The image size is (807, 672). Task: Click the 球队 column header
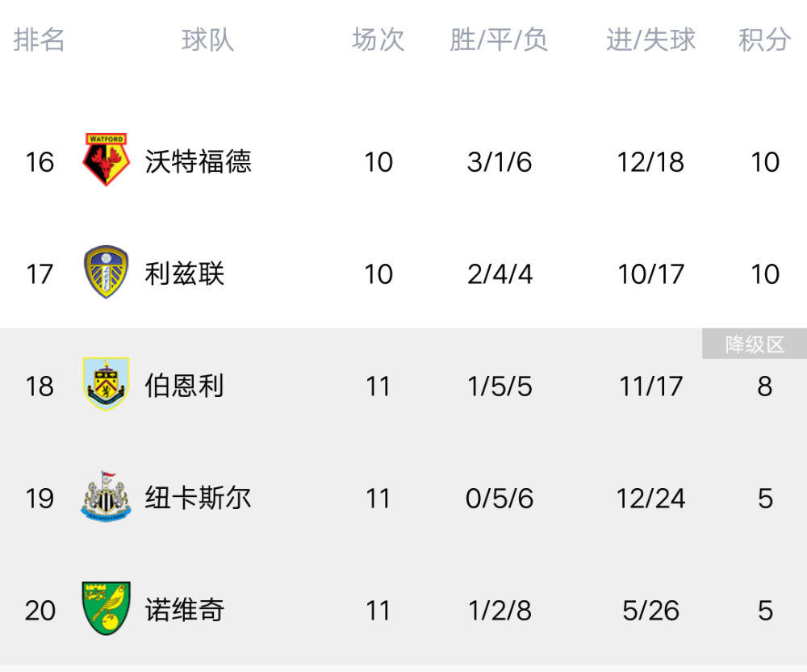coord(208,40)
